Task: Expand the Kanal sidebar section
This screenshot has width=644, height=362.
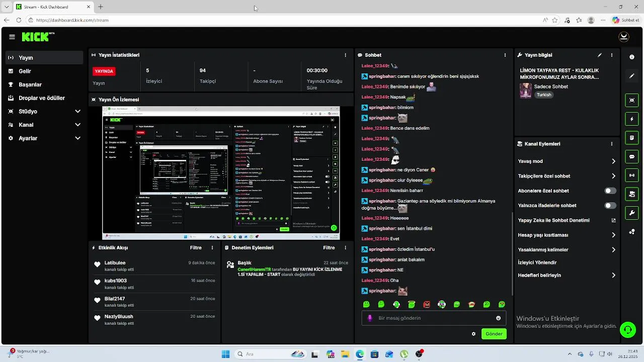Action: (x=77, y=125)
